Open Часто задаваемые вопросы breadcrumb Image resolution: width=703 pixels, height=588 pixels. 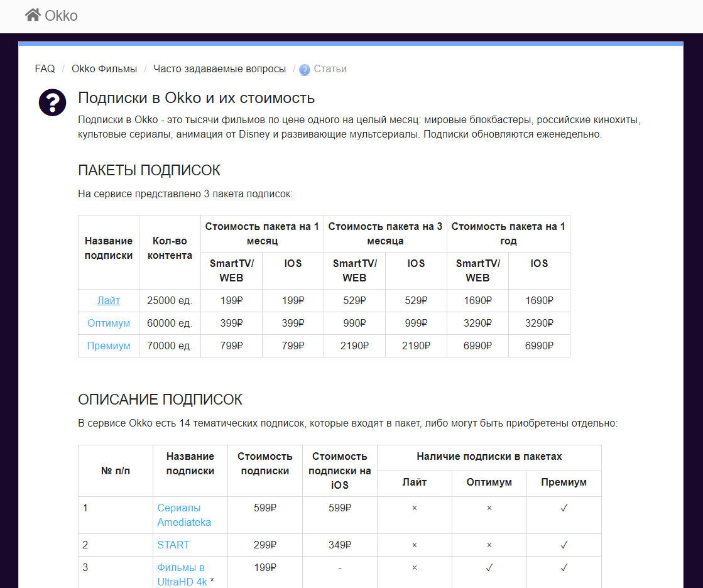tap(220, 68)
